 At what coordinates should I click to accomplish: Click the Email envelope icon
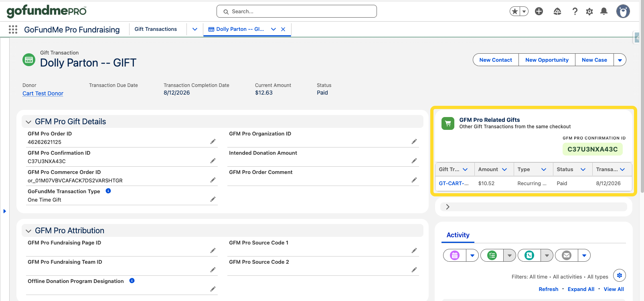[x=567, y=255]
